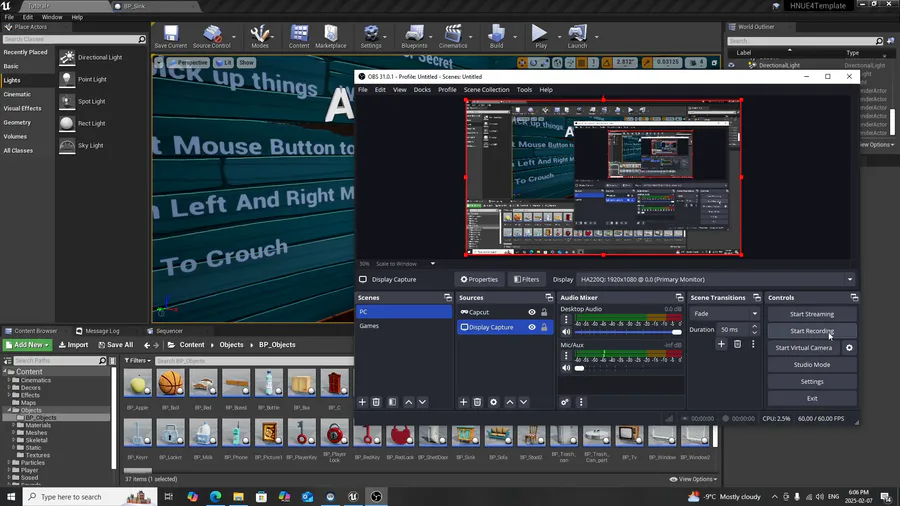Viewport: 900px width, 506px height.
Task: Open the Fade transition dropdown
Action: click(724, 314)
